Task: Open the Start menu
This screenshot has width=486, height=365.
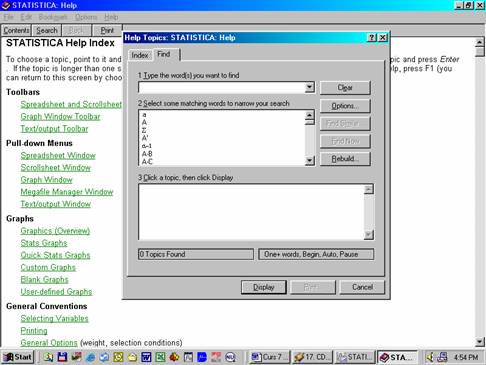Action: coord(19,357)
